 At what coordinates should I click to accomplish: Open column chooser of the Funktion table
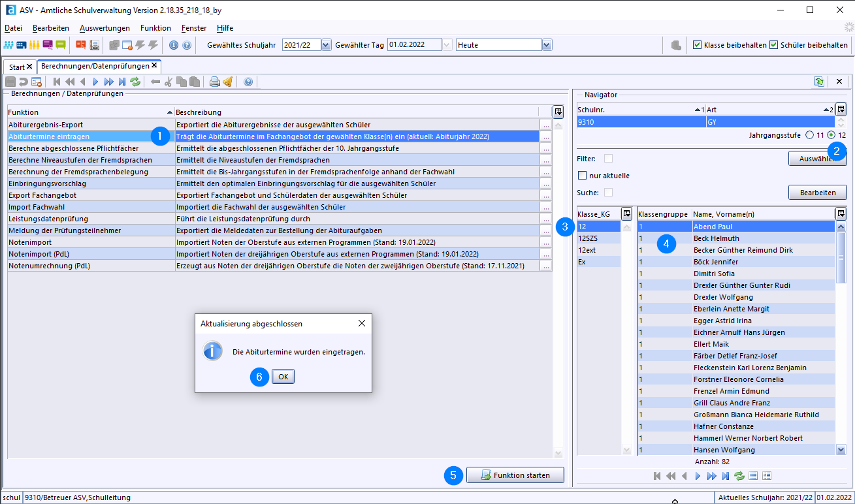tap(557, 112)
